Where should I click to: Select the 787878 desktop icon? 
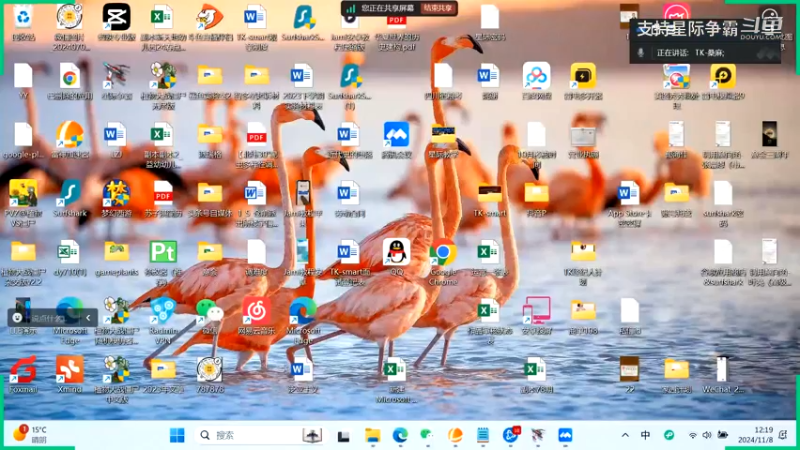point(210,369)
